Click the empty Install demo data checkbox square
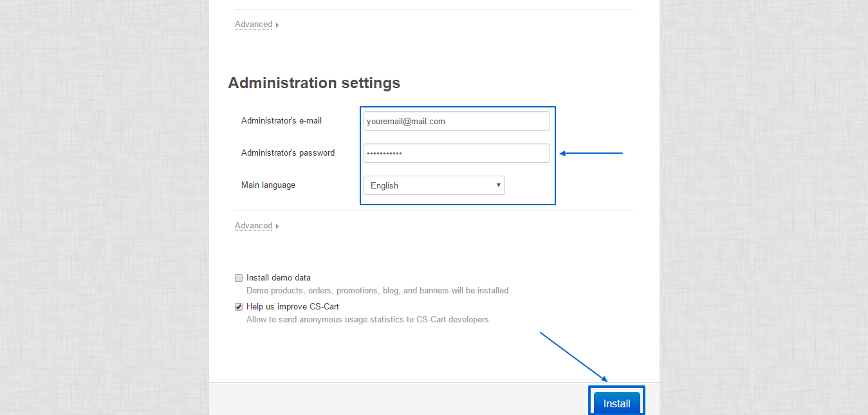The height and width of the screenshot is (415, 868). click(x=239, y=277)
